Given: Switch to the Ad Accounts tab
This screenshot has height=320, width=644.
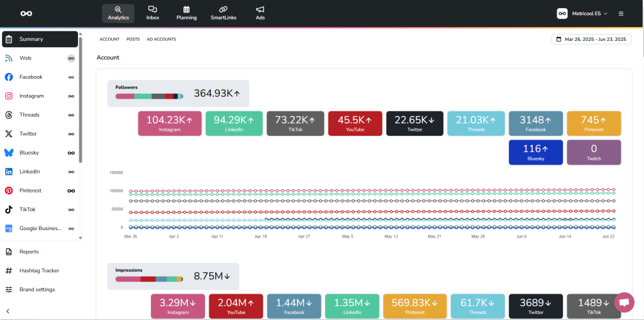Looking at the screenshot, I should point(162,39).
